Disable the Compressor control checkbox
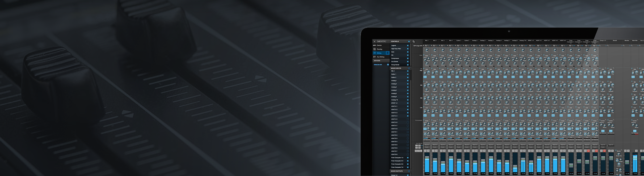This screenshot has height=176, width=644. click(x=408, y=58)
